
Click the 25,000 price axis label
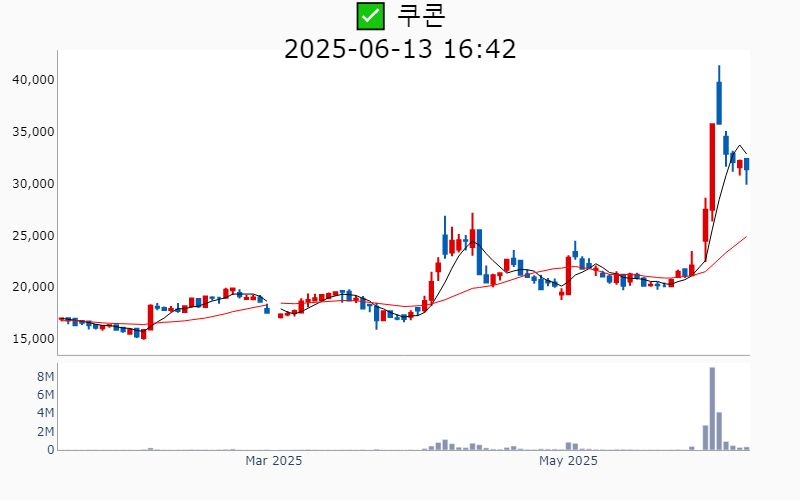click(x=33, y=236)
